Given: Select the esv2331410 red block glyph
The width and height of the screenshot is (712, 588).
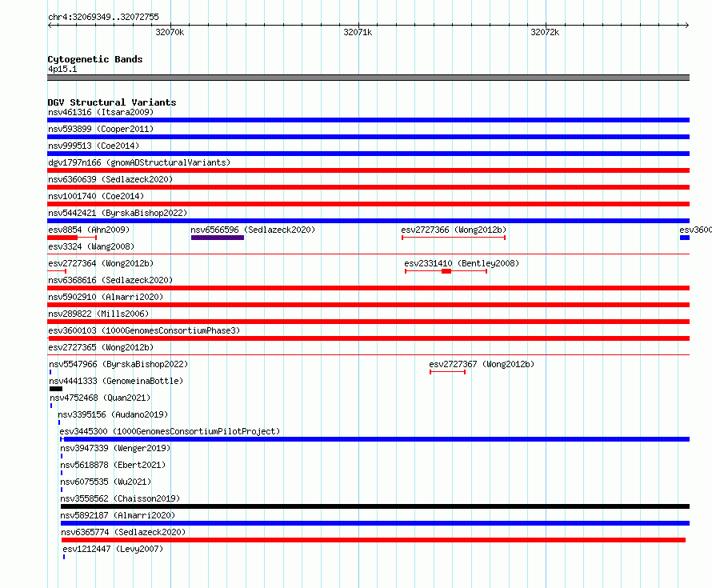Looking at the screenshot, I should pyautogui.click(x=446, y=271).
